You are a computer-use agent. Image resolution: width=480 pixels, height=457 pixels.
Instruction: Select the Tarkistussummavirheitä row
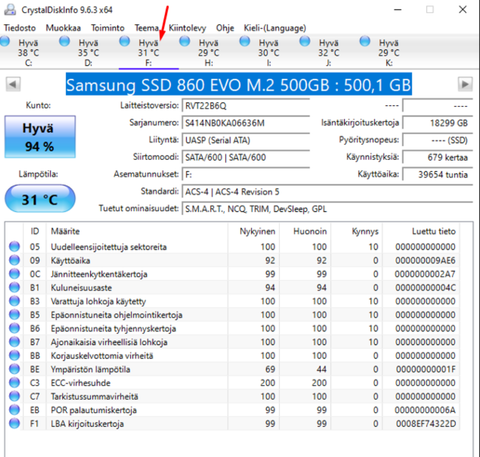pyautogui.click(x=233, y=396)
